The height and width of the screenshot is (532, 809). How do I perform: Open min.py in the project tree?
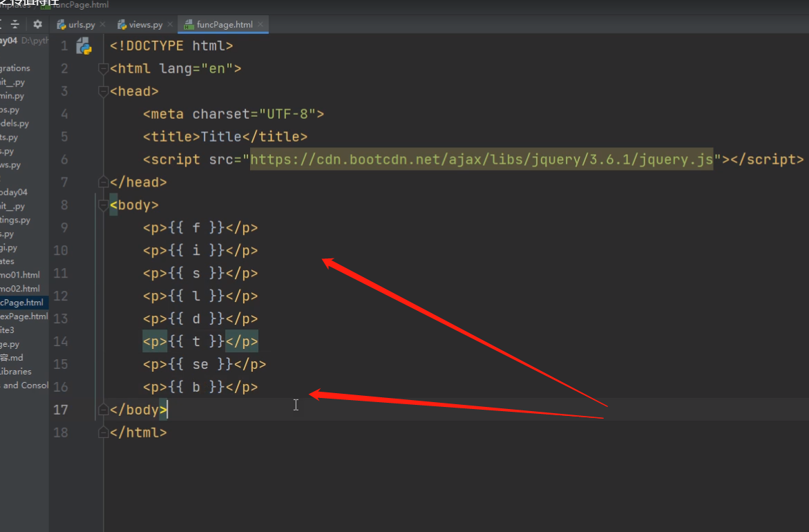(x=12, y=96)
